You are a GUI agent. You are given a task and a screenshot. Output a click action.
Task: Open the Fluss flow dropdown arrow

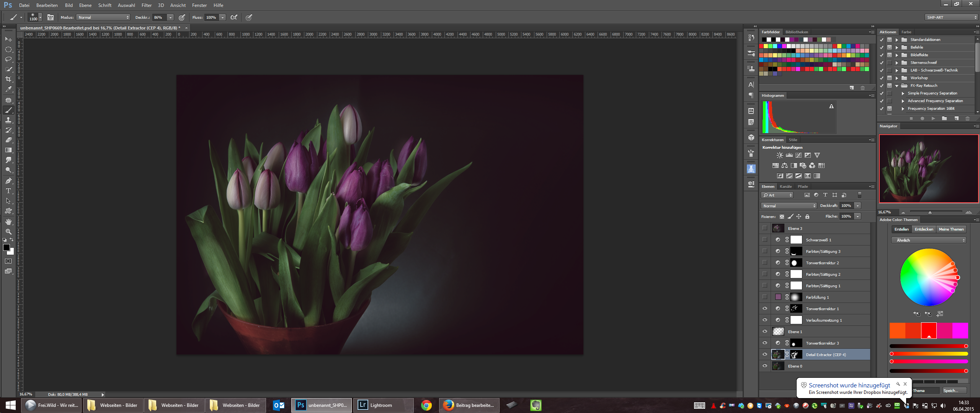point(222,18)
